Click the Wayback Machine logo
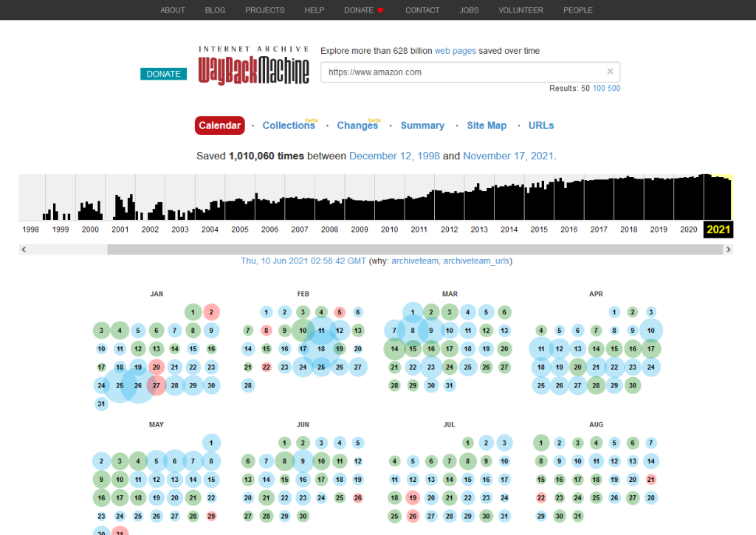The image size is (756, 535). [254, 66]
